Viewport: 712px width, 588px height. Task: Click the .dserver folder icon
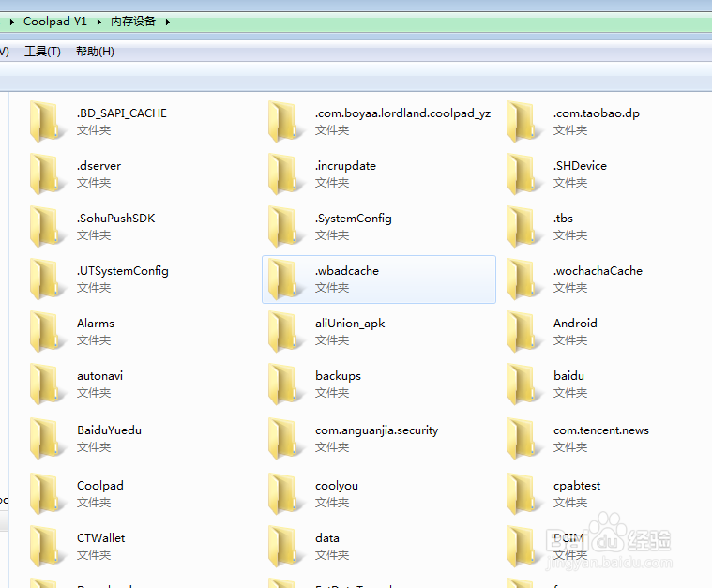pyautogui.click(x=47, y=173)
